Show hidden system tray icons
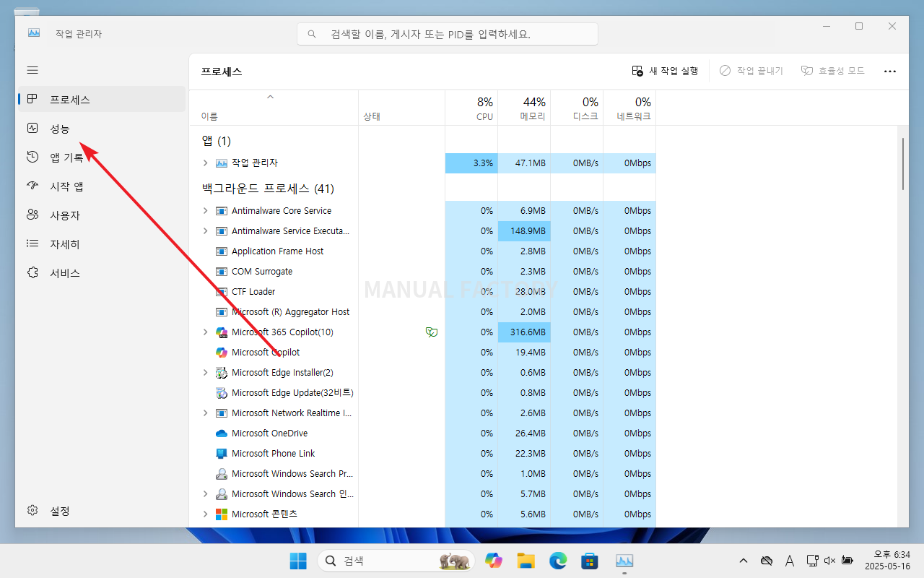This screenshot has height=578, width=924. click(744, 561)
